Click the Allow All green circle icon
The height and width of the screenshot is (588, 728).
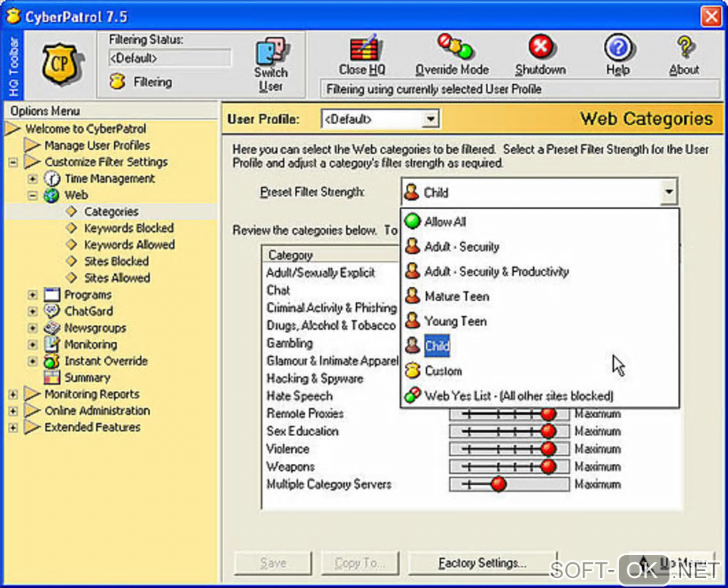tap(413, 221)
